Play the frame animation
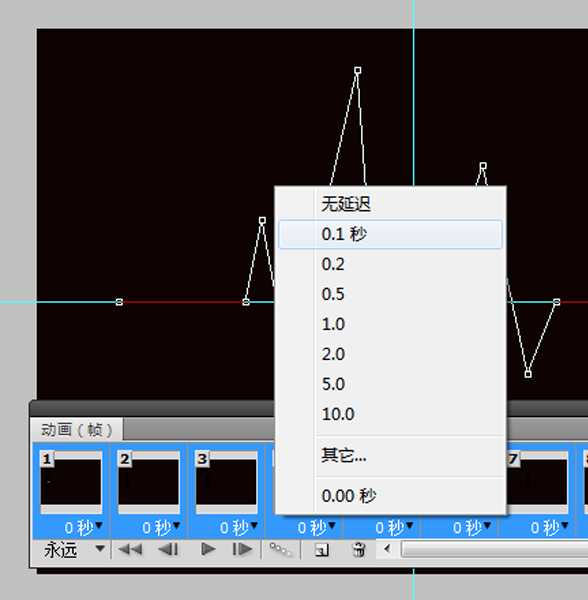The image size is (588, 600). click(x=208, y=549)
